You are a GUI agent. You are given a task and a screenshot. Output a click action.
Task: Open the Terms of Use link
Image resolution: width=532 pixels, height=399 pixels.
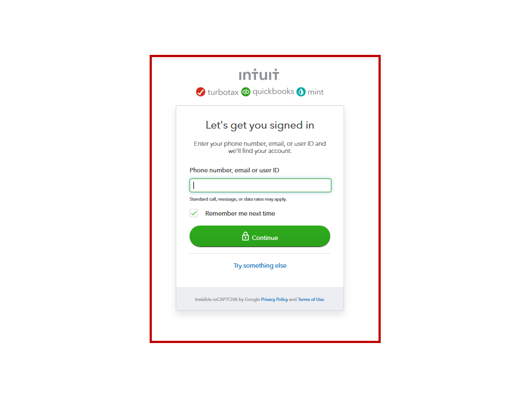[311, 299]
